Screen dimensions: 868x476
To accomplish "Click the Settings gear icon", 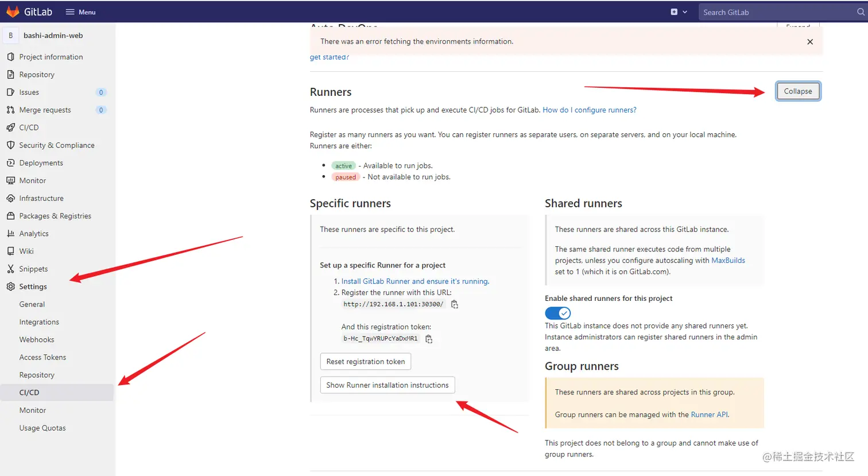I will [10, 287].
